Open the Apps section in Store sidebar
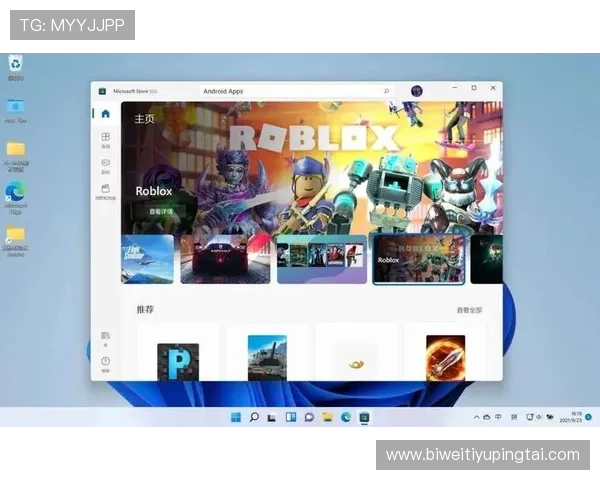Screen dimensions: 600x480 106,140
